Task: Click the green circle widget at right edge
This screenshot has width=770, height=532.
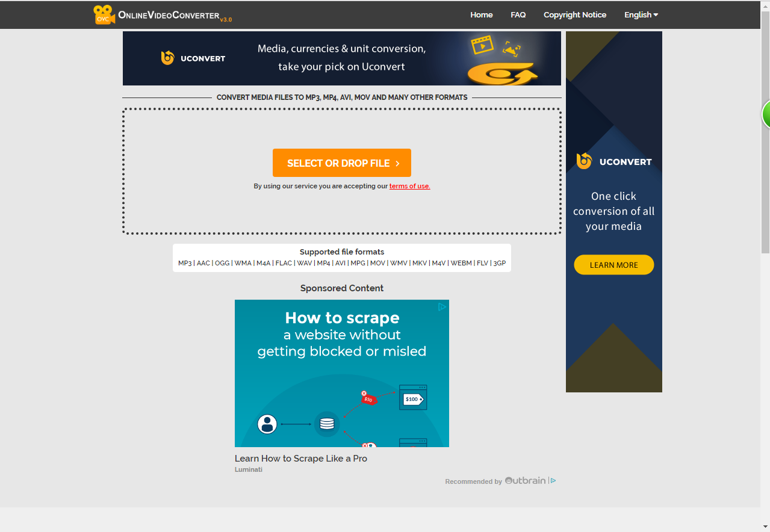Action: [766, 114]
